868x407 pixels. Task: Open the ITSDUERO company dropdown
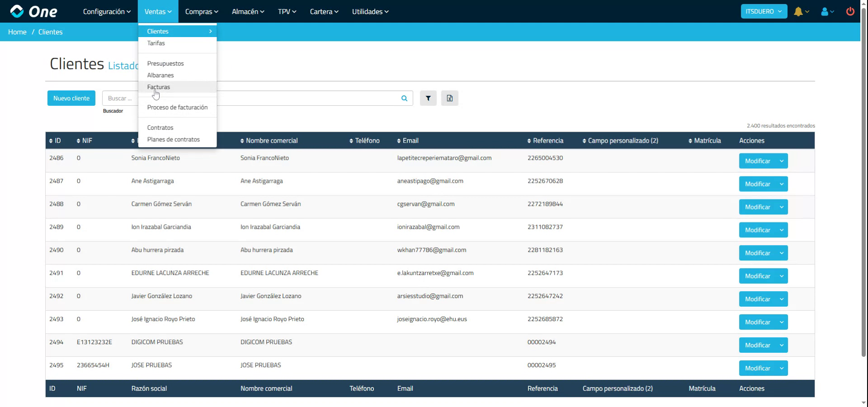point(763,11)
